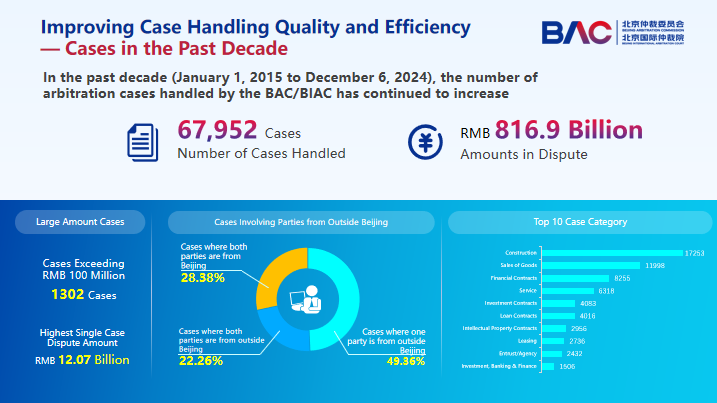717x403 pixels.
Task: Click the yen currency circle icon
Action: pyautogui.click(x=425, y=142)
